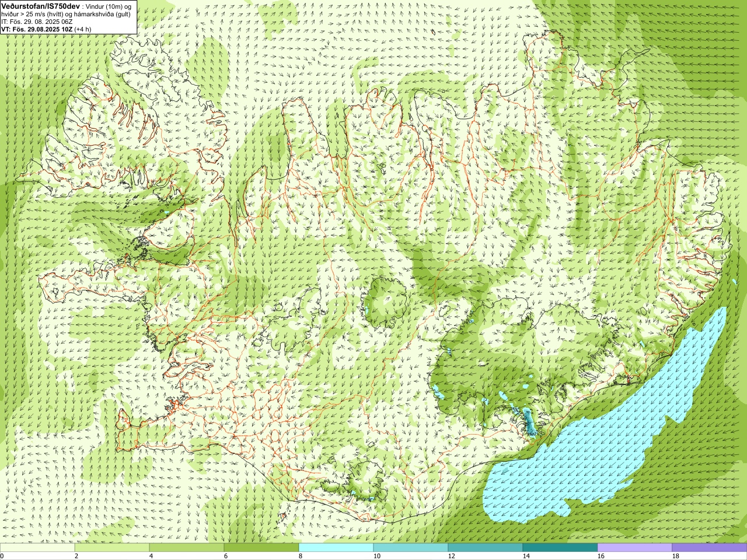Image resolution: width=747 pixels, height=560 pixels.
Task: Click the 10–12 m/s turquoise legend swatch
Action: tap(411, 548)
